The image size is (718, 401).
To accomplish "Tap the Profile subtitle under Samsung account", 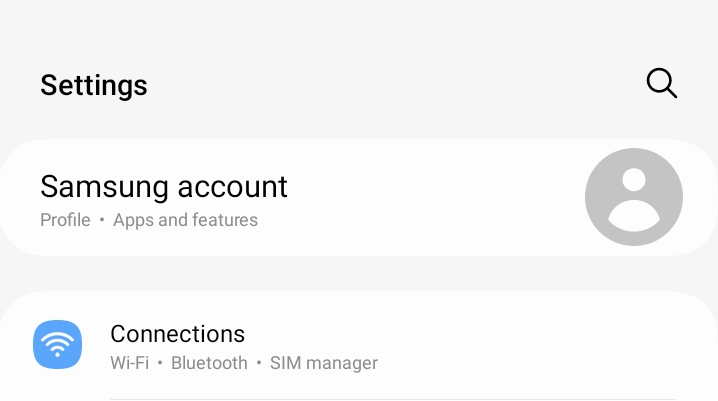I will [x=65, y=220].
